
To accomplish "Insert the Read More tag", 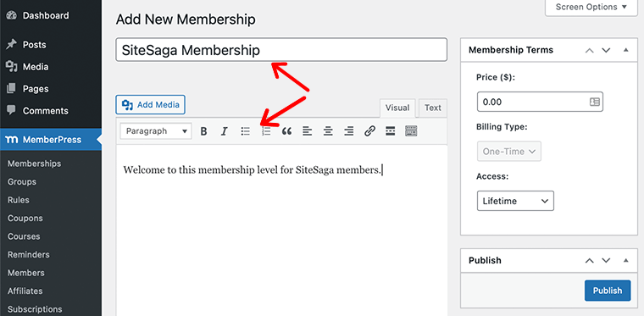I will [391, 131].
